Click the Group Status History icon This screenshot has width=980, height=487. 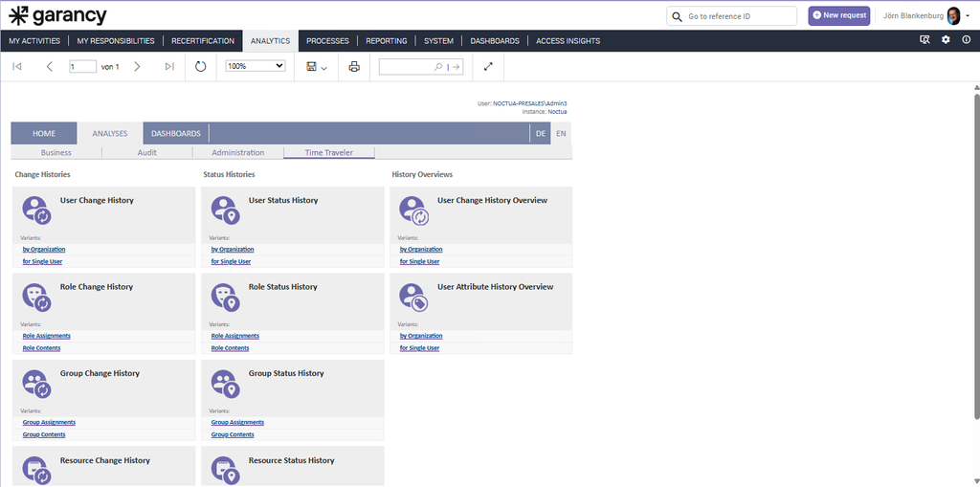point(226,384)
